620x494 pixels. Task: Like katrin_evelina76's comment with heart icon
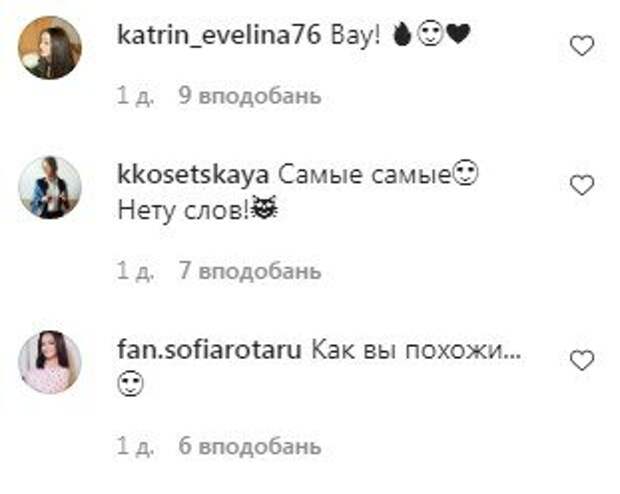pos(582,45)
